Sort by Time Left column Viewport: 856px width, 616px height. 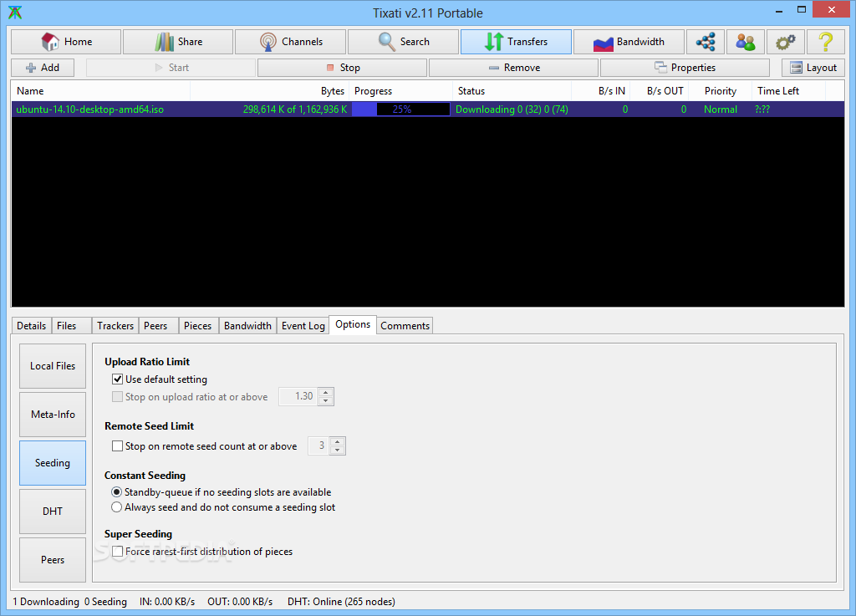point(789,91)
